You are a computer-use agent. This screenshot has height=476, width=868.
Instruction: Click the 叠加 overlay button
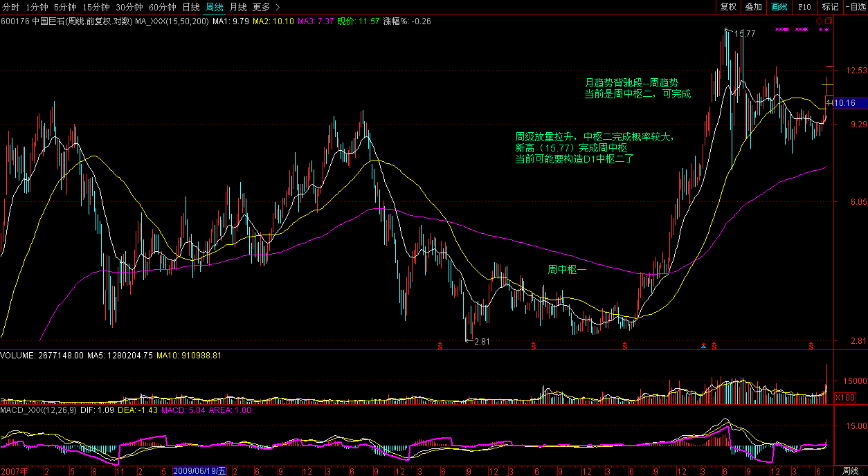coord(753,7)
